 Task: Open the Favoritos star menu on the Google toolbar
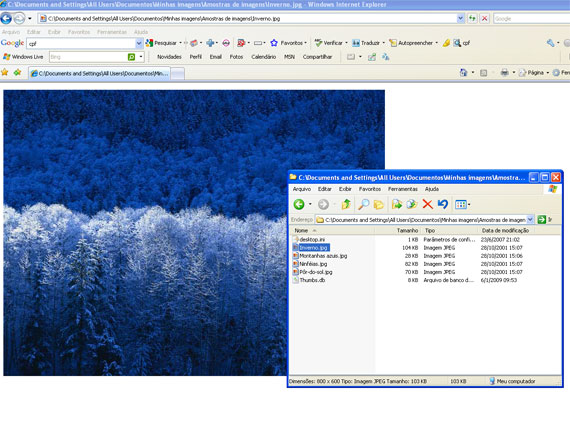289,43
